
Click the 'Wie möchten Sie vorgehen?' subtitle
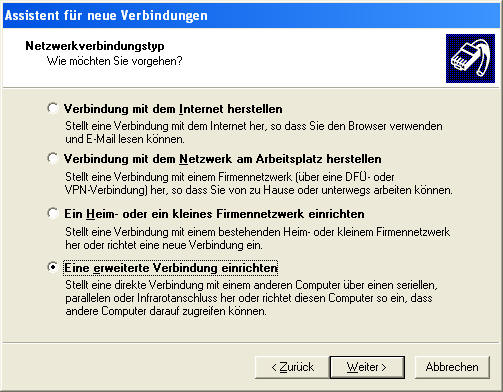tap(115, 61)
